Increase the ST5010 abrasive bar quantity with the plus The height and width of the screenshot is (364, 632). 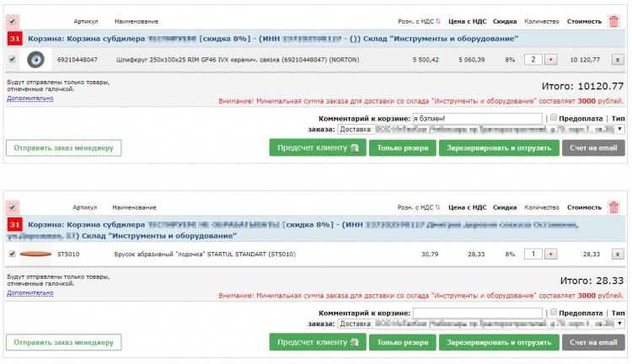(550, 254)
